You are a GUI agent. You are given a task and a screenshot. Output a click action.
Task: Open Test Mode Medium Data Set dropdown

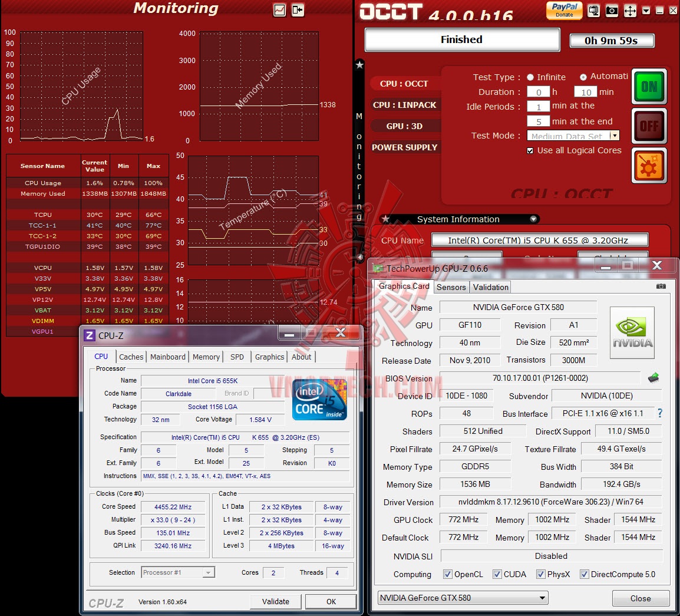[x=573, y=136]
